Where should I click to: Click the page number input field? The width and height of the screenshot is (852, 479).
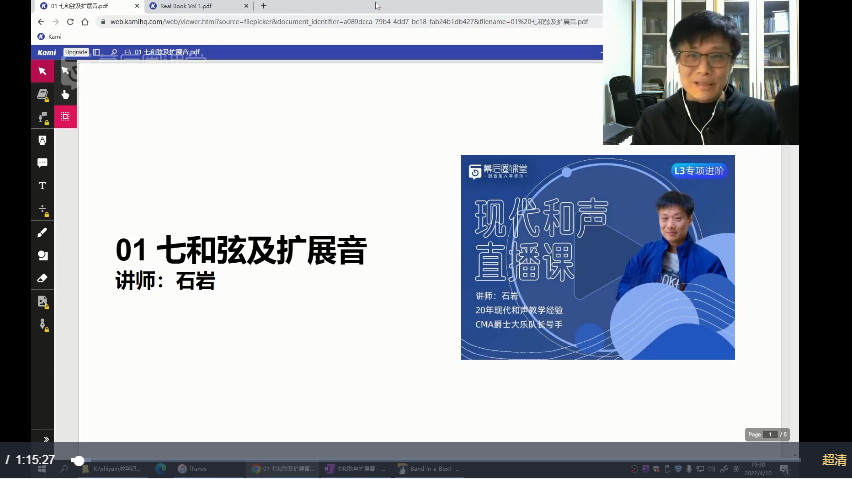coord(770,434)
